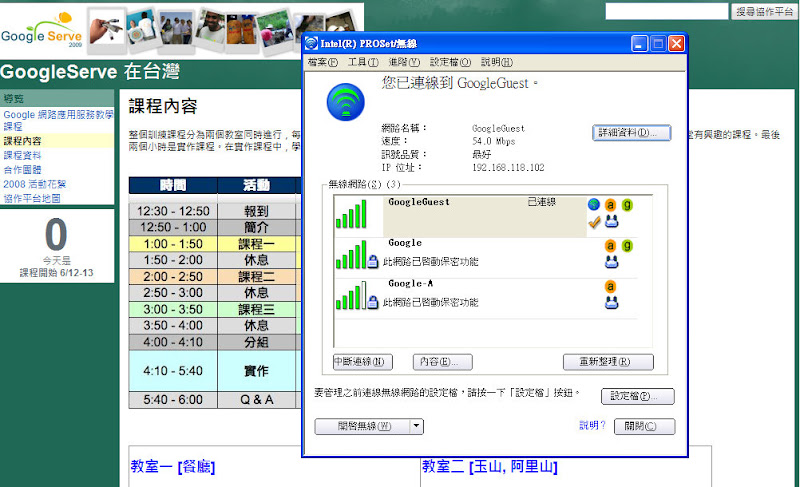Image resolution: width=800 pixels, height=487 pixels.
Task: Click the 說明? help link
Action: (x=592, y=425)
